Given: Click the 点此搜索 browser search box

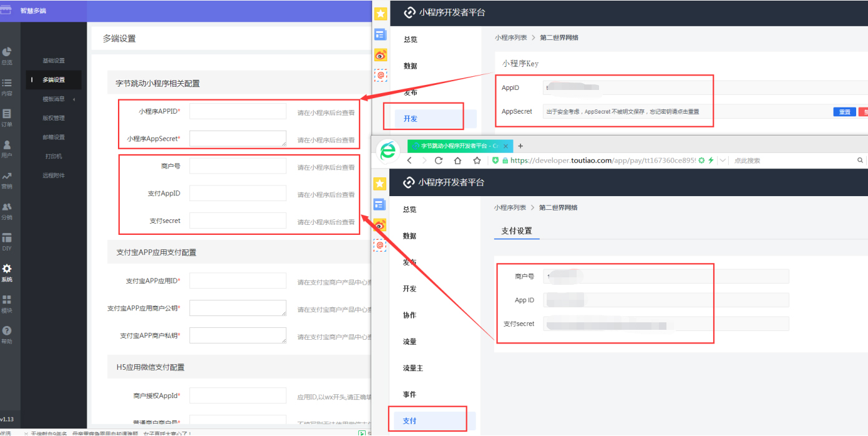Looking at the screenshot, I should point(792,161).
